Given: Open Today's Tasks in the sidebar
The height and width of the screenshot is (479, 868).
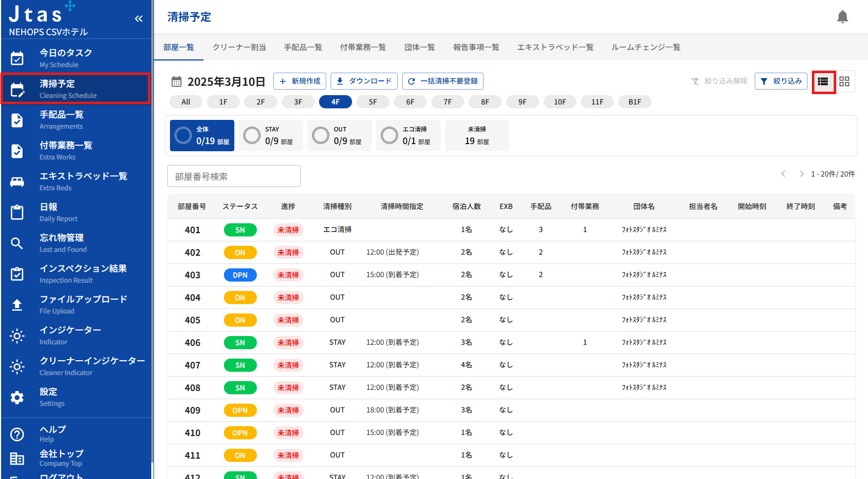Looking at the screenshot, I should [x=76, y=58].
